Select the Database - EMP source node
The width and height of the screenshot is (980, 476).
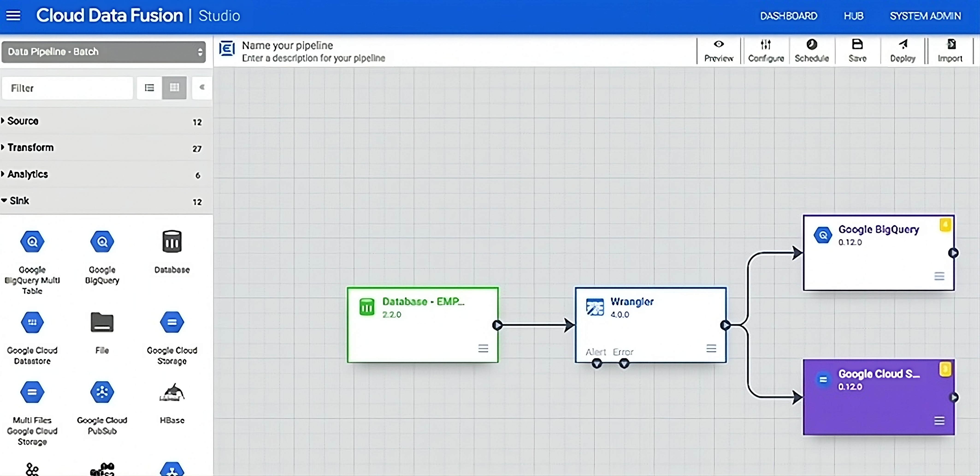pyautogui.click(x=423, y=325)
